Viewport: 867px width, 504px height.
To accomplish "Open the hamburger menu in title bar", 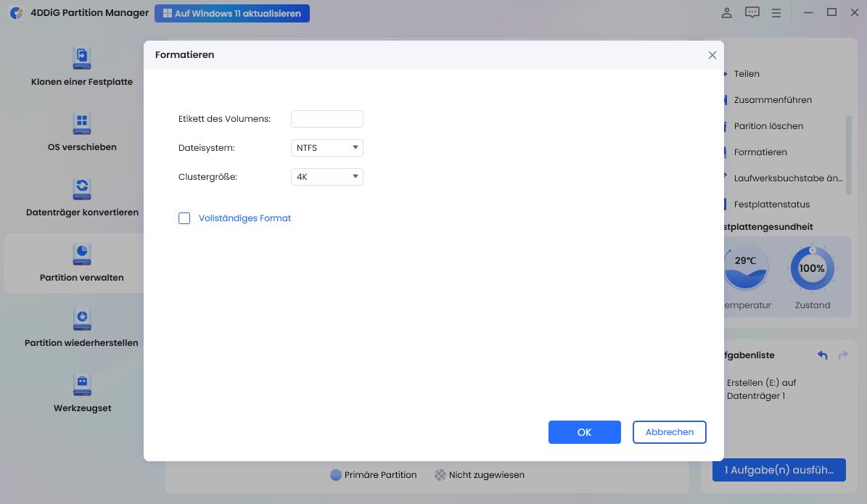I will 776,12.
